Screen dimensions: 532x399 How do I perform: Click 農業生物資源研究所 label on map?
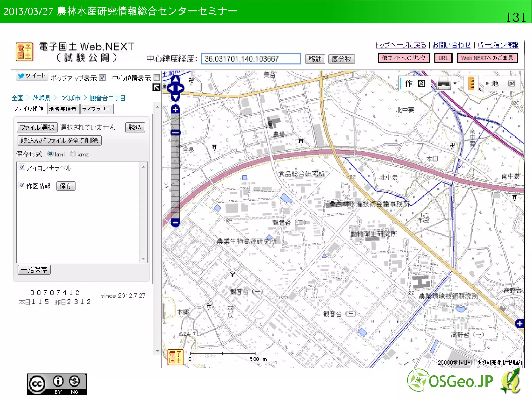click(247, 241)
